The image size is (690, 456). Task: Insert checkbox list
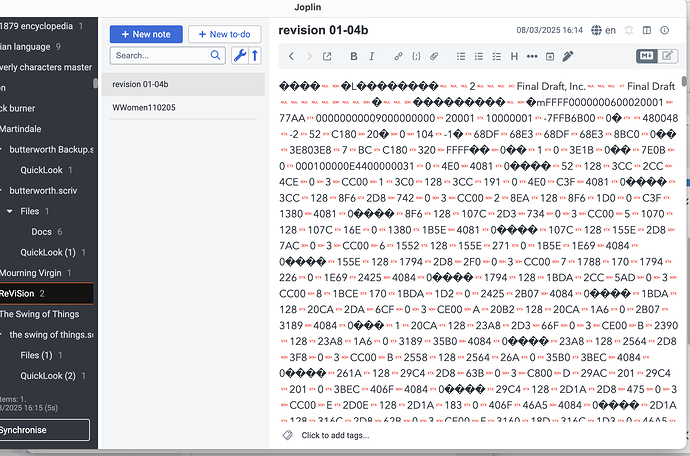[x=496, y=56]
